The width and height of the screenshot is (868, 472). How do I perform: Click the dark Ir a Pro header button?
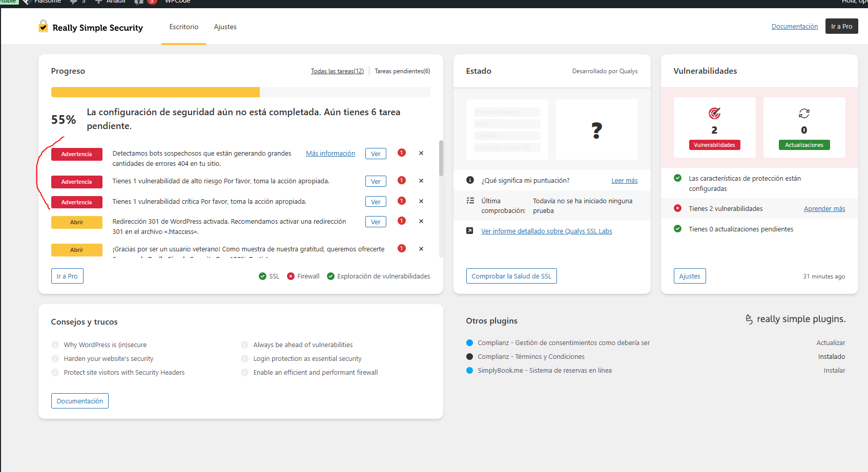(x=841, y=26)
